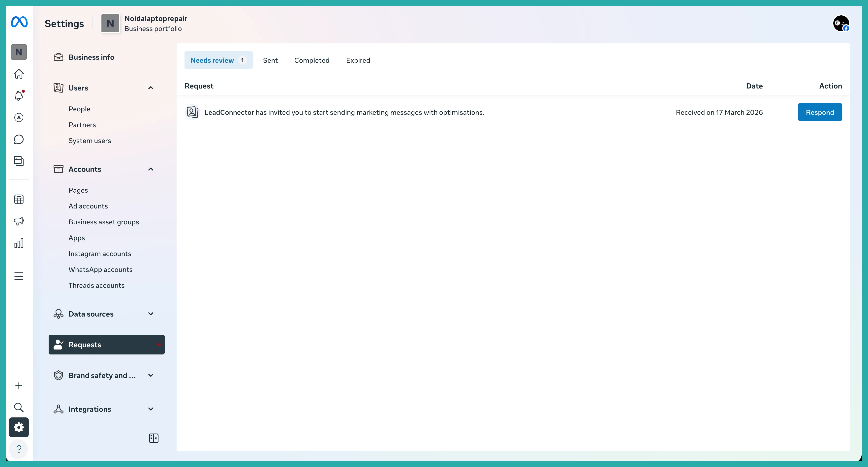This screenshot has height=467, width=868.
Task: Click the compass icon in left rail
Action: (19, 117)
